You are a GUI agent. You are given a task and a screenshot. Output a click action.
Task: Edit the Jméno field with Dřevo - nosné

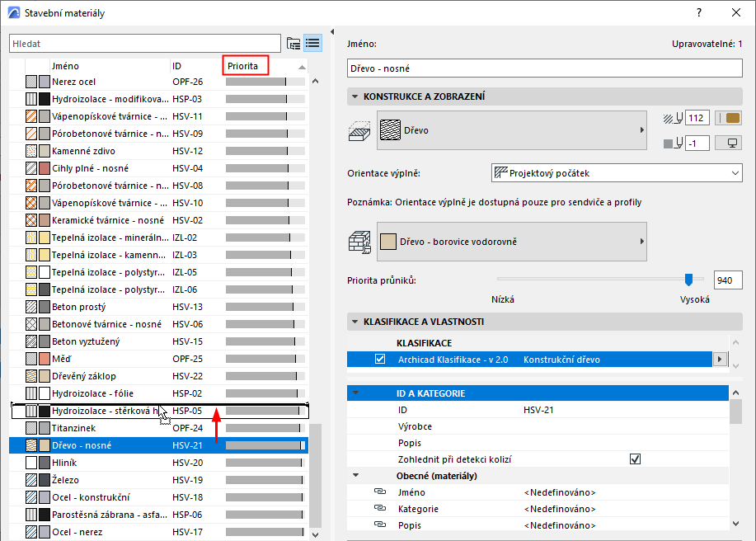[x=544, y=68]
